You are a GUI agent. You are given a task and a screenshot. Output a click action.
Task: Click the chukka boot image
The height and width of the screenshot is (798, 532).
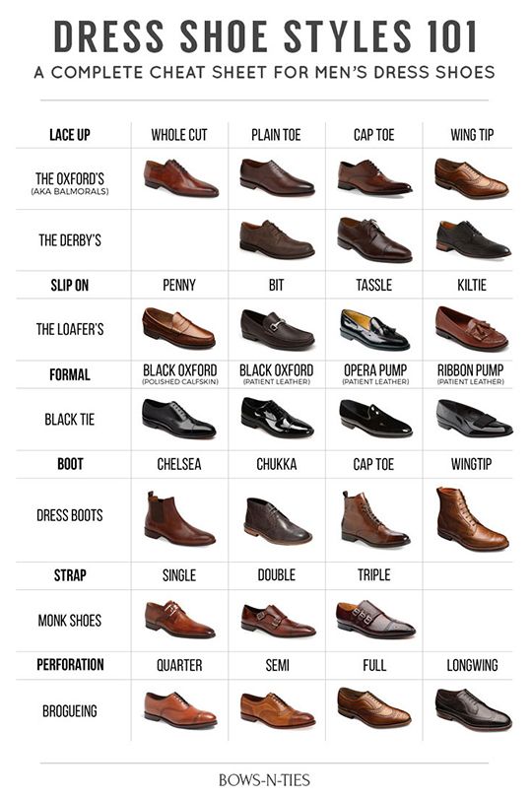tap(278, 521)
